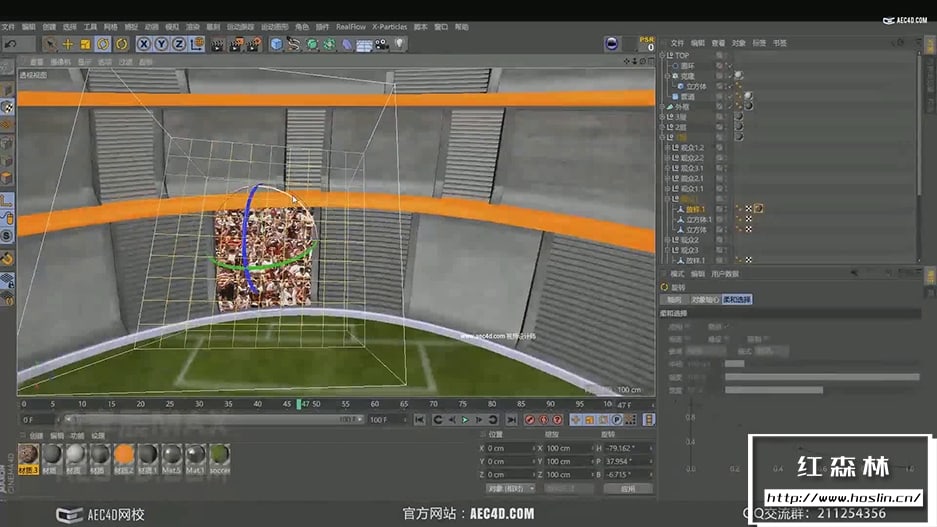The image size is (937, 527).
Task: Click the Camera object icon
Action: pos(381,44)
